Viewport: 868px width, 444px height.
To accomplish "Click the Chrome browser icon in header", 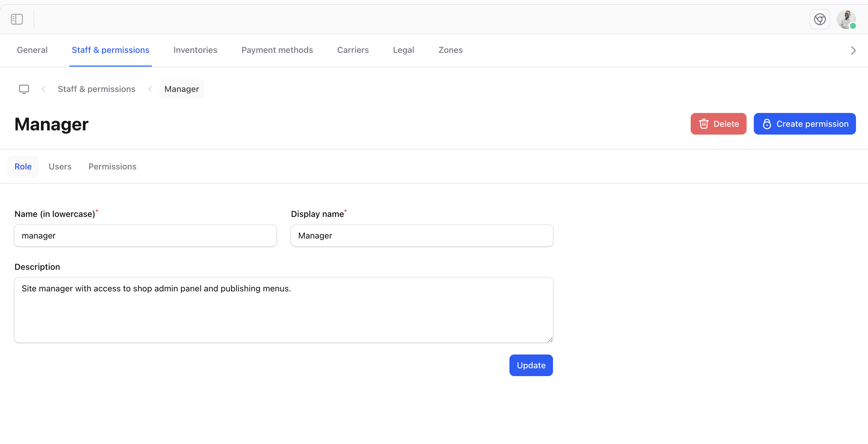I will click(820, 19).
